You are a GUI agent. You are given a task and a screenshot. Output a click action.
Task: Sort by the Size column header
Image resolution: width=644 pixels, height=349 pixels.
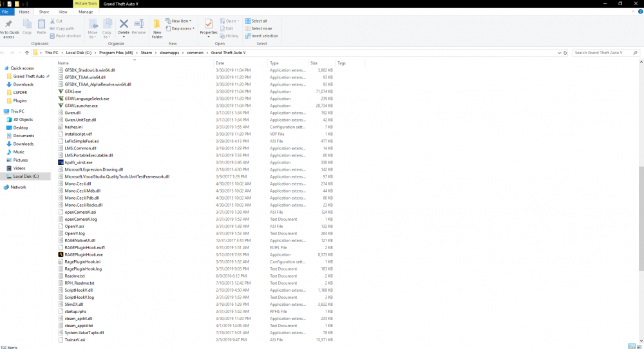[x=314, y=63]
